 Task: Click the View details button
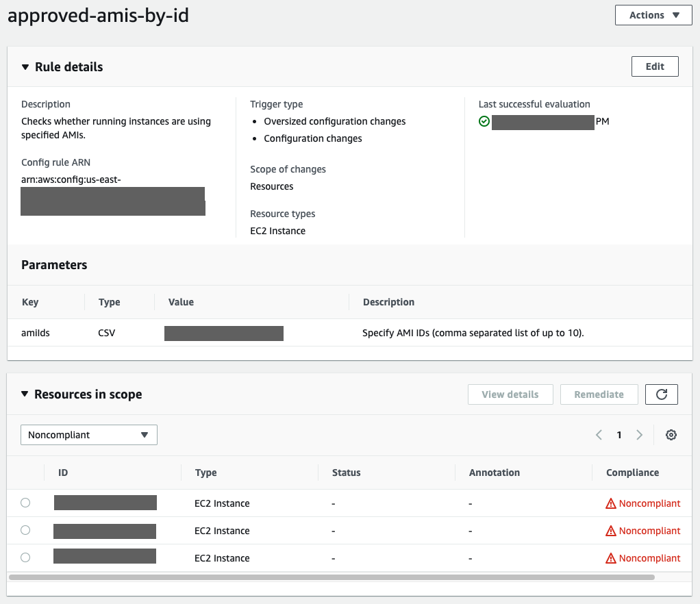510,394
